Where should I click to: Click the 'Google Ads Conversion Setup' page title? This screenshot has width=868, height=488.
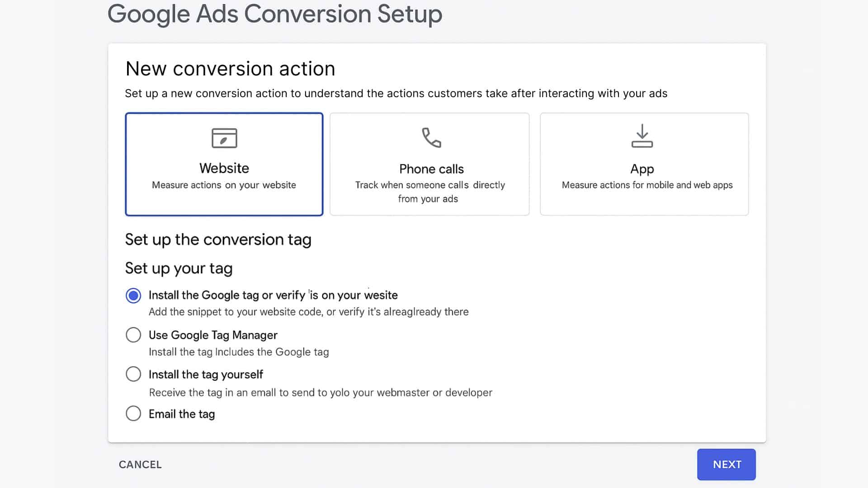(275, 14)
